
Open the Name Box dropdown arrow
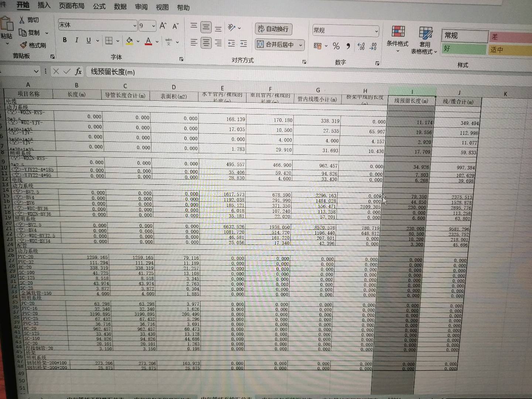coord(36,71)
